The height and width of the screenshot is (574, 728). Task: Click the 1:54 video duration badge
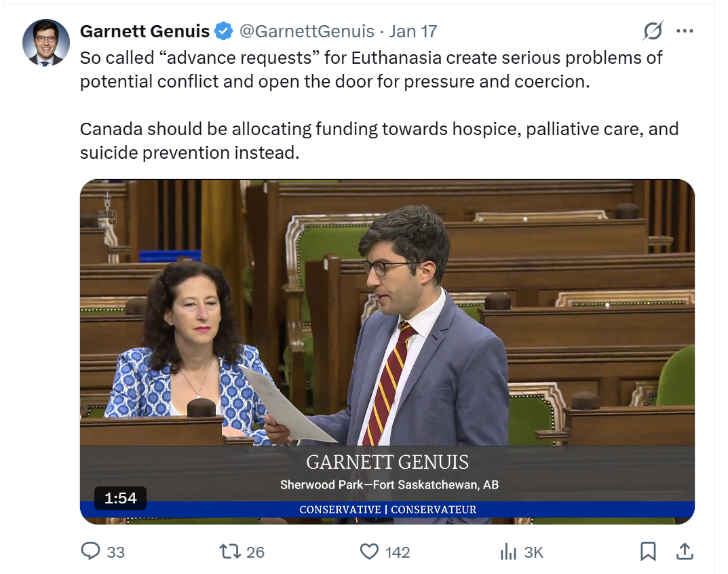click(x=120, y=498)
